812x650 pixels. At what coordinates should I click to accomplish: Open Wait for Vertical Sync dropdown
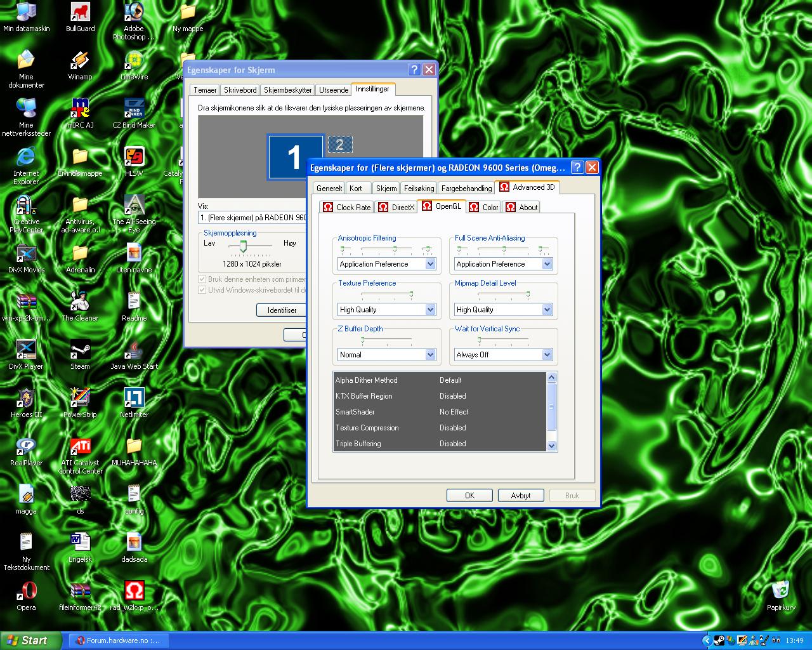click(547, 355)
